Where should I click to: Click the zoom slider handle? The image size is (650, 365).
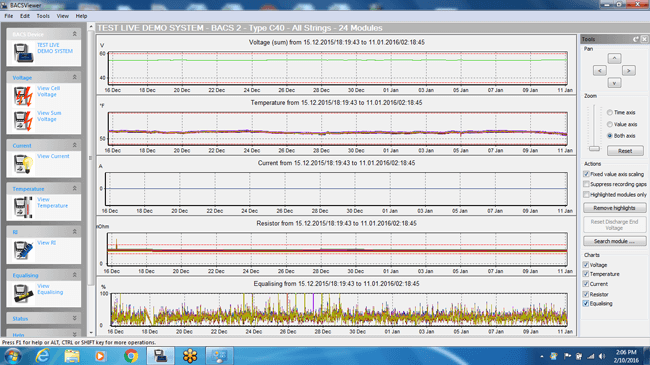coord(594,148)
